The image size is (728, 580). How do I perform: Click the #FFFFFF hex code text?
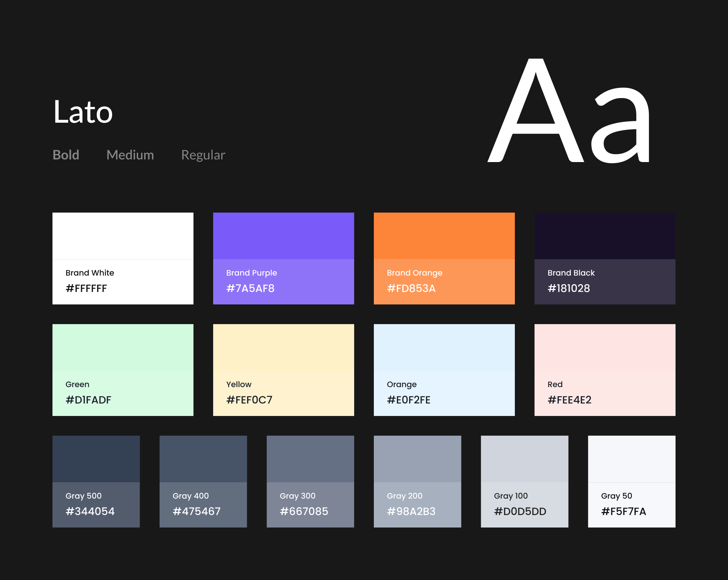click(86, 288)
